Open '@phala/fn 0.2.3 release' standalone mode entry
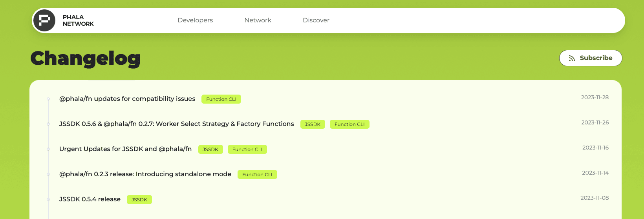This screenshot has width=644, height=219. pyautogui.click(x=145, y=174)
